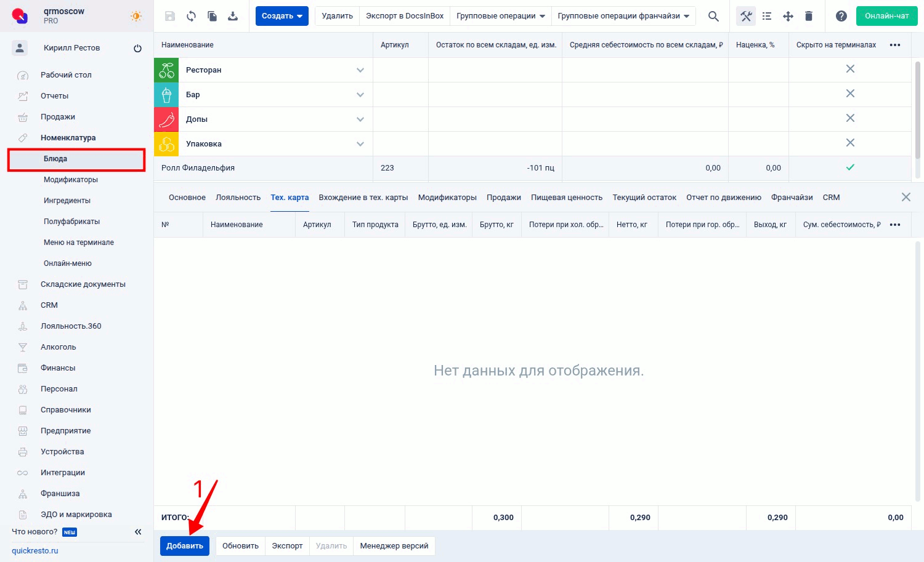
Task: Click the trash bin icon in the toolbar
Action: (x=809, y=15)
